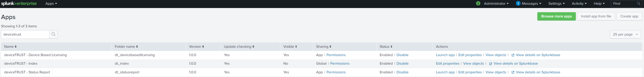Expand the 25 per page dropdown
The height and width of the screenshot is (77, 644).
pyautogui.click(x=625, y=34)
